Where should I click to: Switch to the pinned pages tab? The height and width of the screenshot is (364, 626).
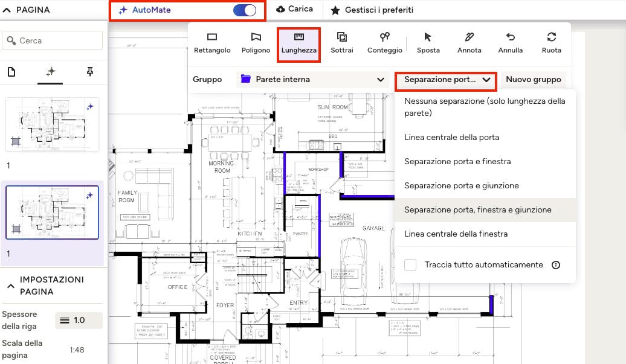click(90, 72)
